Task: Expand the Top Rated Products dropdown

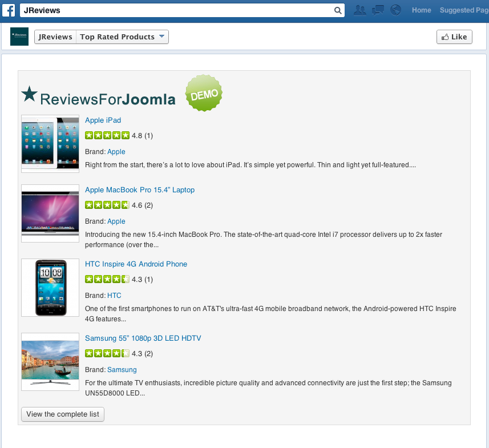Action: (161, 37)
